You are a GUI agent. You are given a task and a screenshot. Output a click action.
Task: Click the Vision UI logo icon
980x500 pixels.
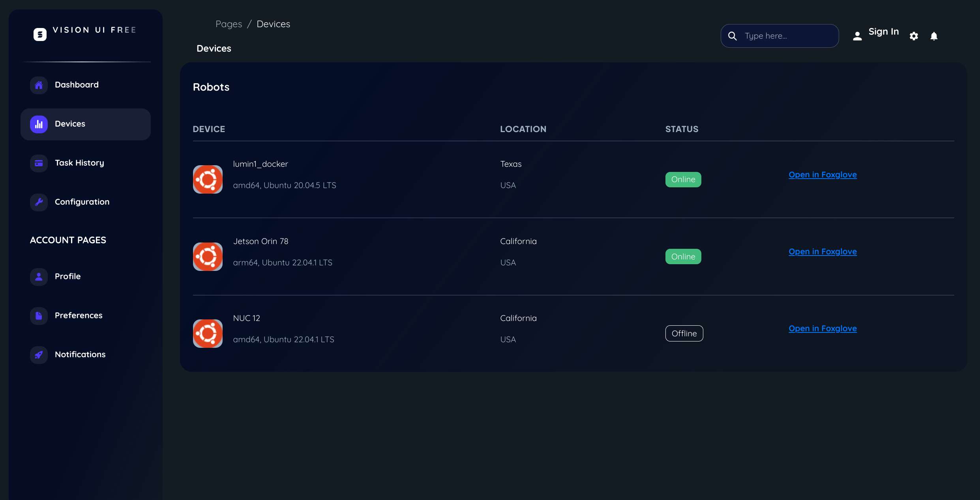[x=40, y=34]
